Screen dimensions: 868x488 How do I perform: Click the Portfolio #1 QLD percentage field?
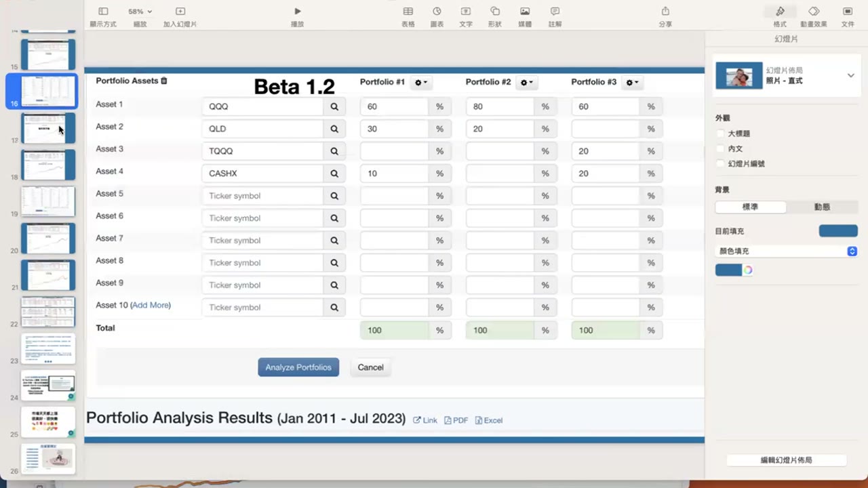point(394,129)
